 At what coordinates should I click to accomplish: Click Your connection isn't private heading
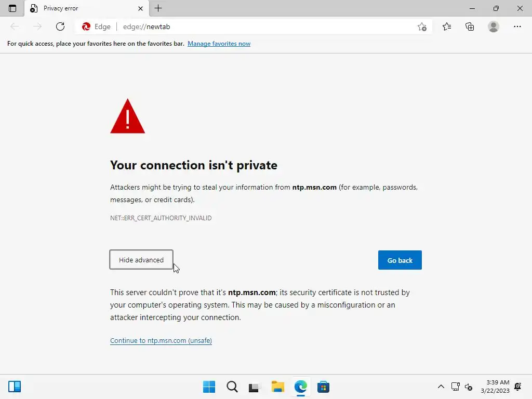(194, 165)
